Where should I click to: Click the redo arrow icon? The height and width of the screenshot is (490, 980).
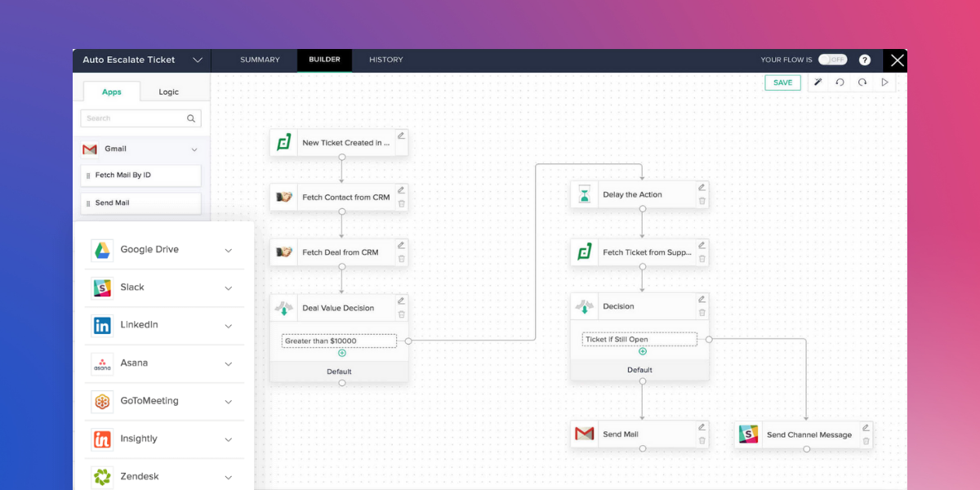pos(862,82)
